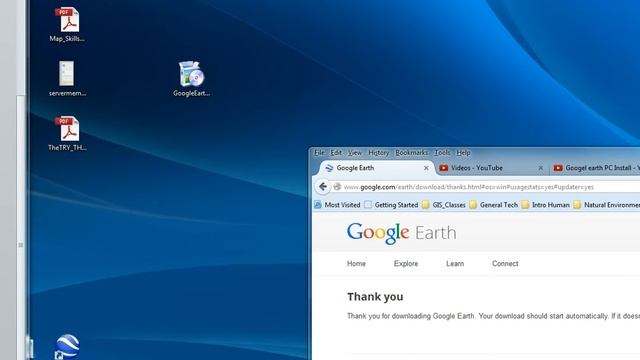Open the Natural Environment bookmark folder
Screen dimensions: 640x360
(x=607, y=205)
